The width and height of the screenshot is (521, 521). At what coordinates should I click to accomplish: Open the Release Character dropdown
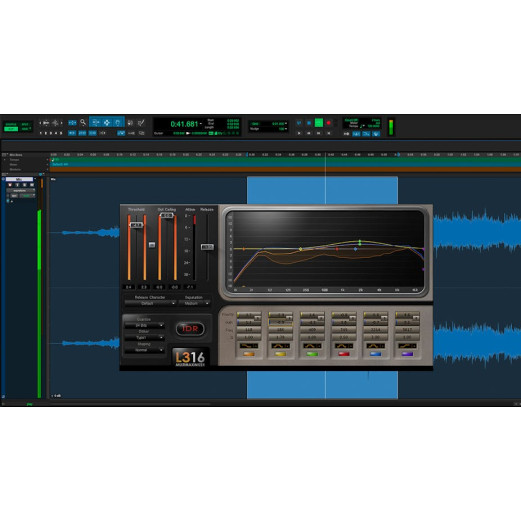tap(150, 303)
